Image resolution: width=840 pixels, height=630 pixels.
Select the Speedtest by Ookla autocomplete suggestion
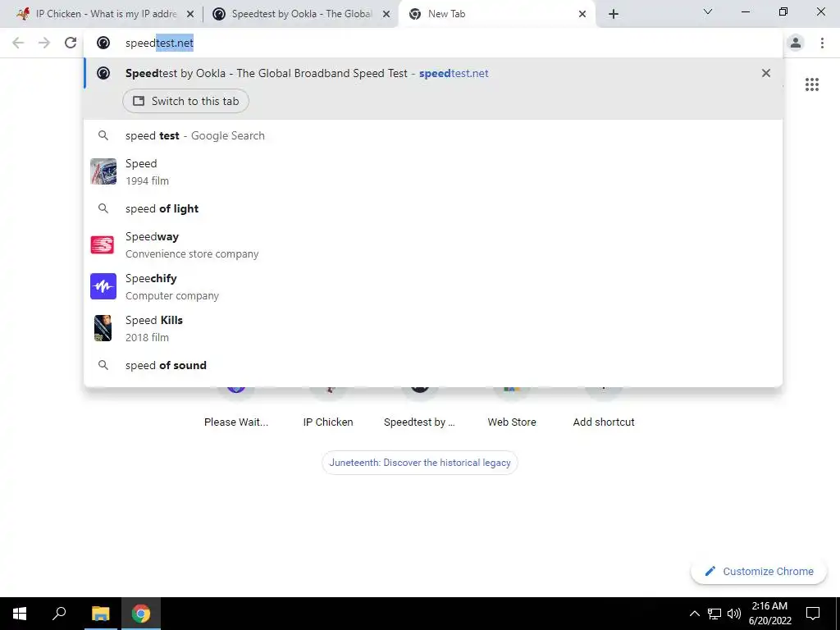(433, 73)
